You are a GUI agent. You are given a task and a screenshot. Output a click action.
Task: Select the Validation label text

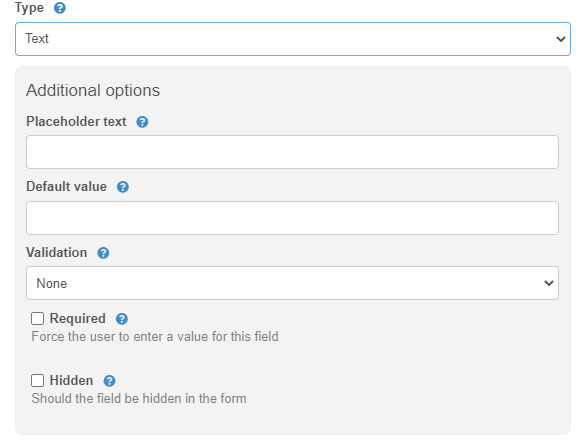pyautogui.click(x=57, y=253)
